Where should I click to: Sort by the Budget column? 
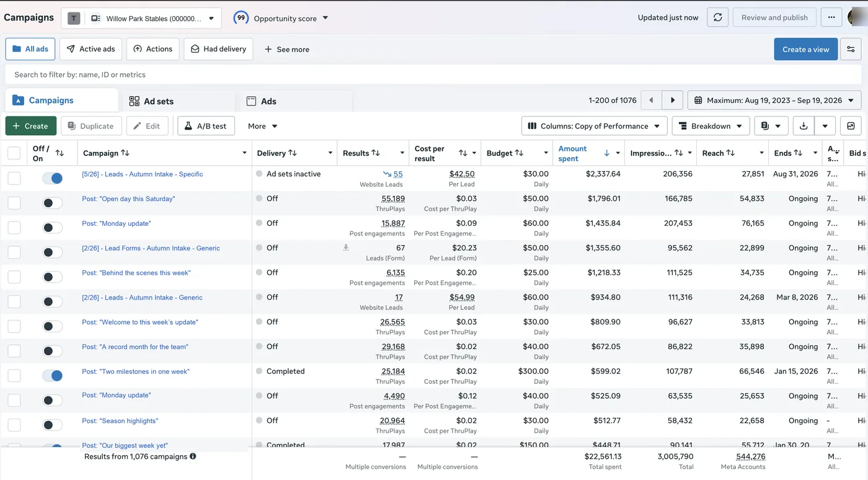click(x=519, y=153)
